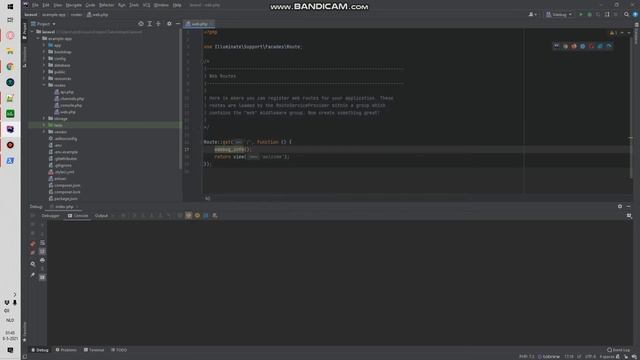Screen dimensions: 640x360
Task: Open the user account icon menu
Action: click(x=532, y=15)
